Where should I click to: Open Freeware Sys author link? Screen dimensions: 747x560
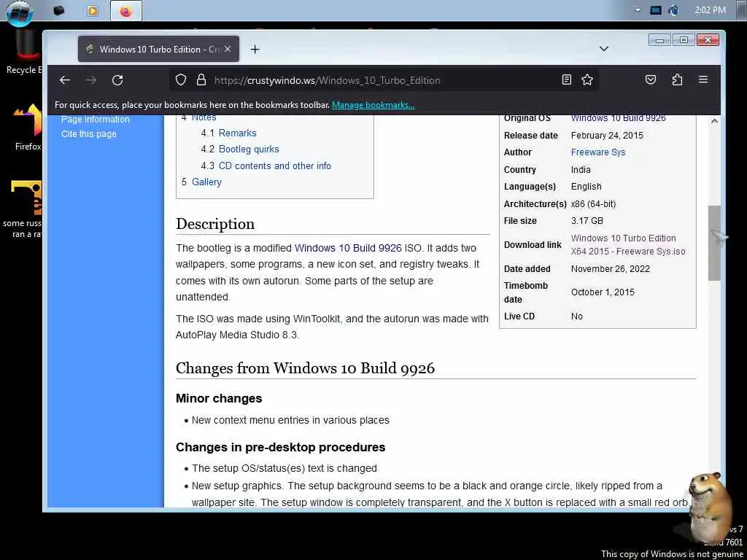pyautogui.click(x=598, y=152)
